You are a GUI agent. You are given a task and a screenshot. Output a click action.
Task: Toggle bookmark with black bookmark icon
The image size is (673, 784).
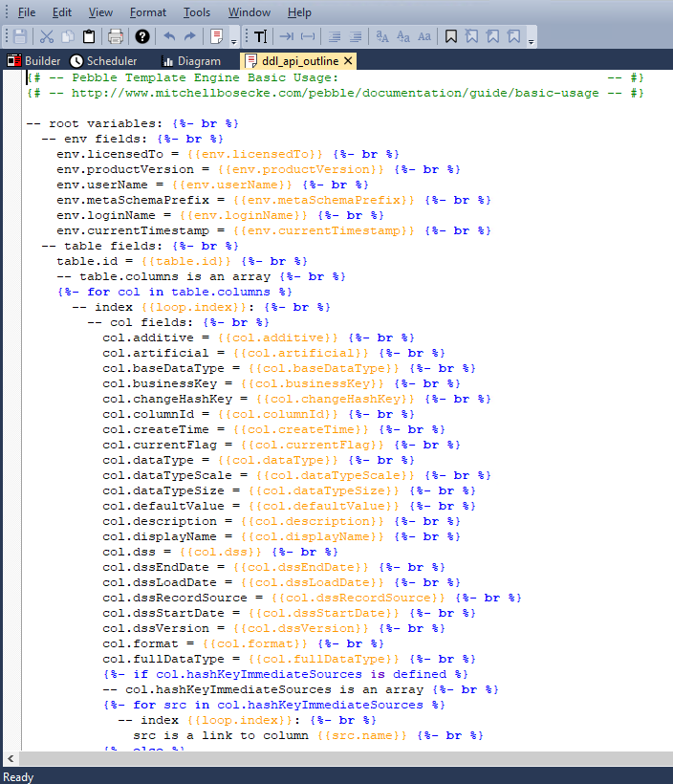(451, 36)
